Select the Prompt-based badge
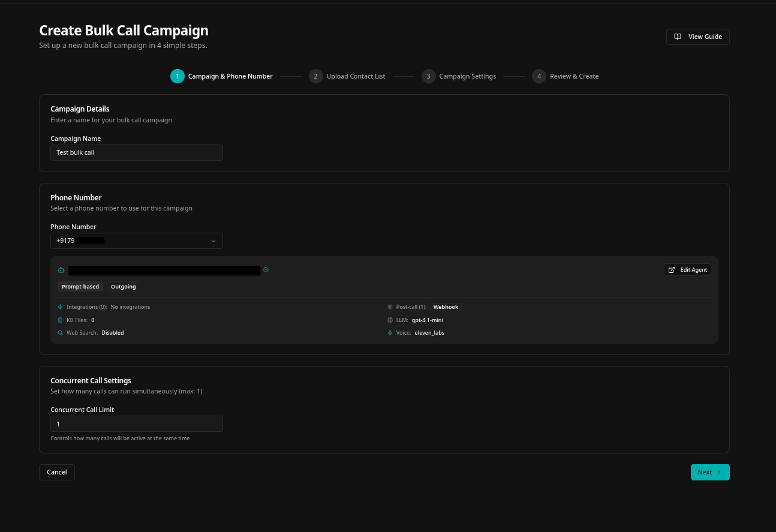Viewport: 776px width, 532px height. (x=80, y=286)
